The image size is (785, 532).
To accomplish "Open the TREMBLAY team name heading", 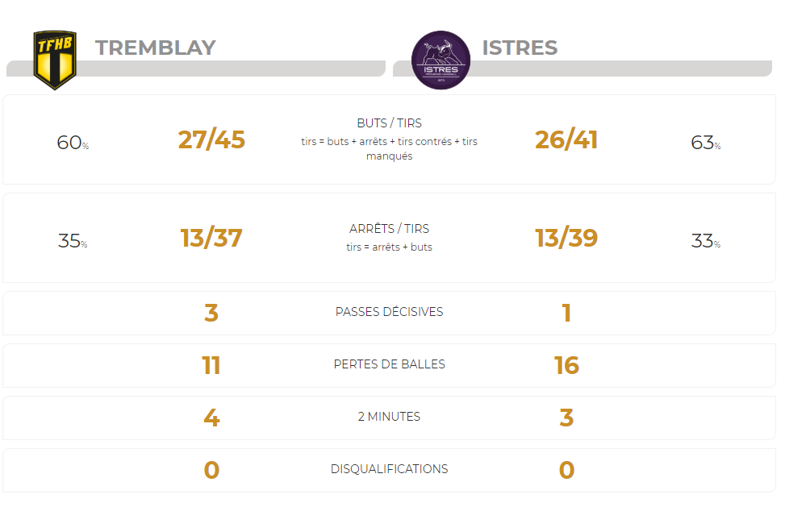I will point(155,48).
